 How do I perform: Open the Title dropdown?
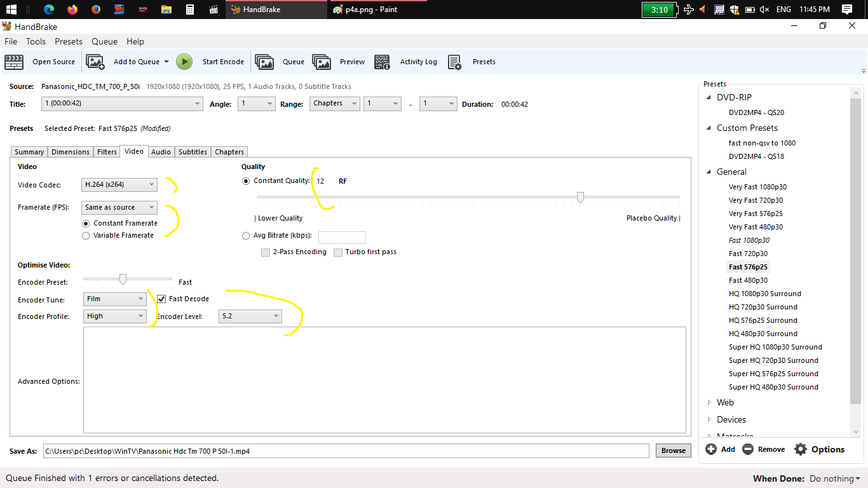point(123,104)
